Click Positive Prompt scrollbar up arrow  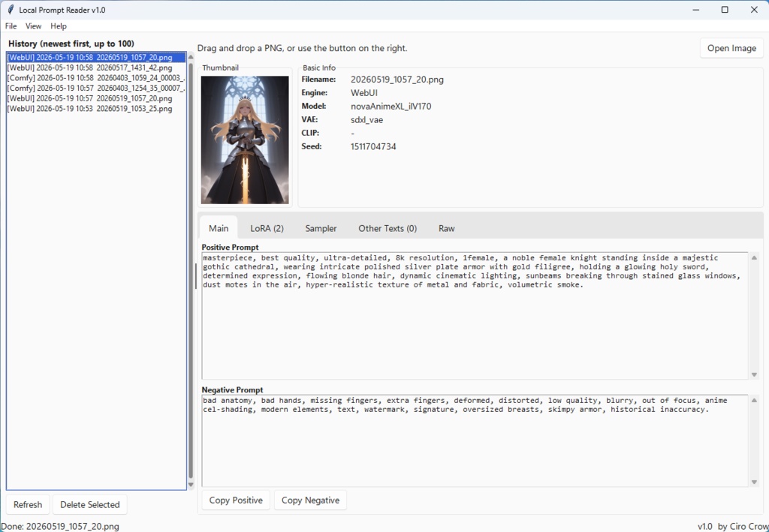coord(754,257)
